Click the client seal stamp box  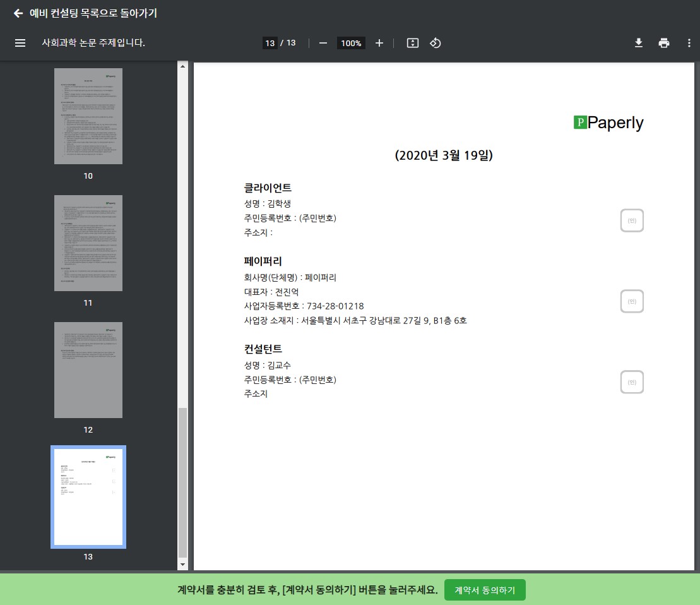pos(632,220)
